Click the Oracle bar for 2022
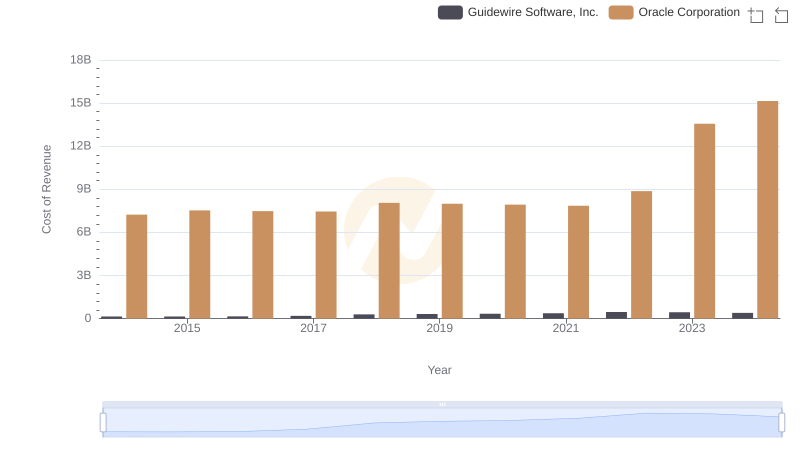This screenshot has width=800, height=461. point(641,254)
